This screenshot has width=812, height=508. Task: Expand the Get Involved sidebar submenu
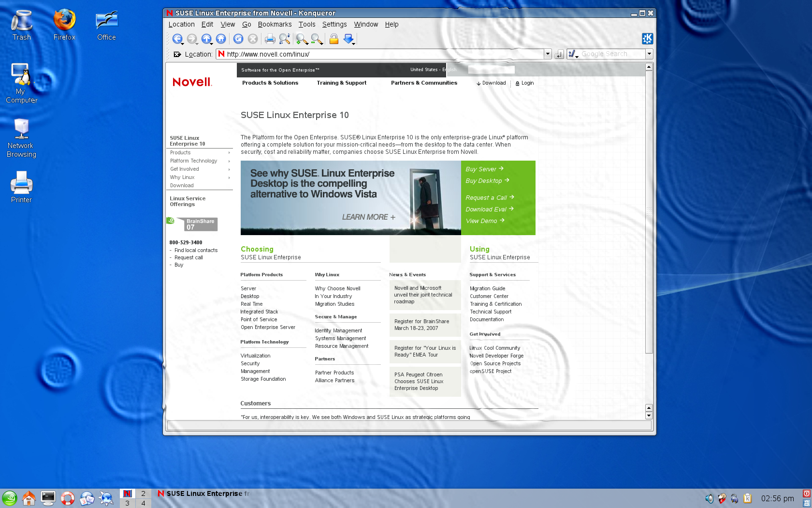tap(229, 169)
